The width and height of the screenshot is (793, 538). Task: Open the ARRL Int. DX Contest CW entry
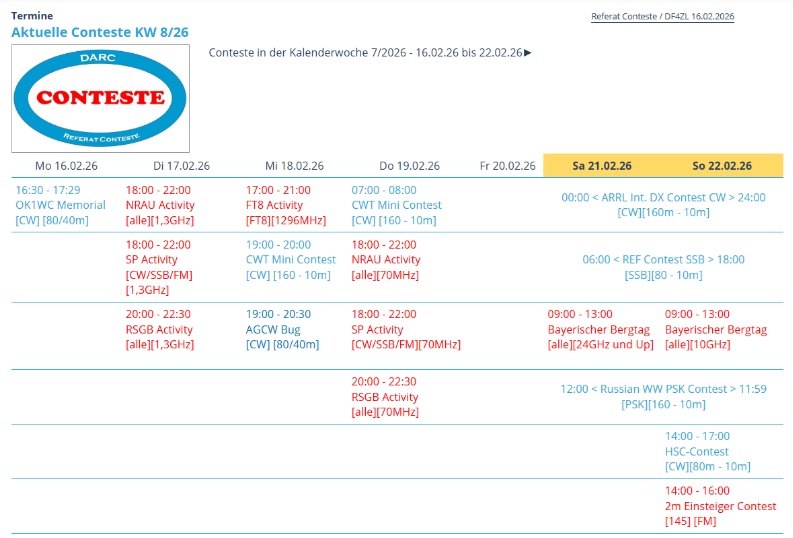tap(663, 198)
